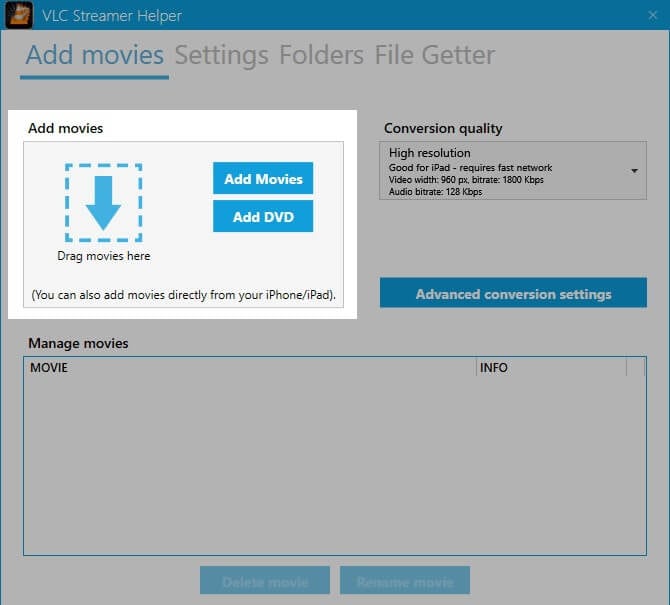Click the VLC Streamer Helper title text
The height and width of the screenshot is (605, 670).
110,16
